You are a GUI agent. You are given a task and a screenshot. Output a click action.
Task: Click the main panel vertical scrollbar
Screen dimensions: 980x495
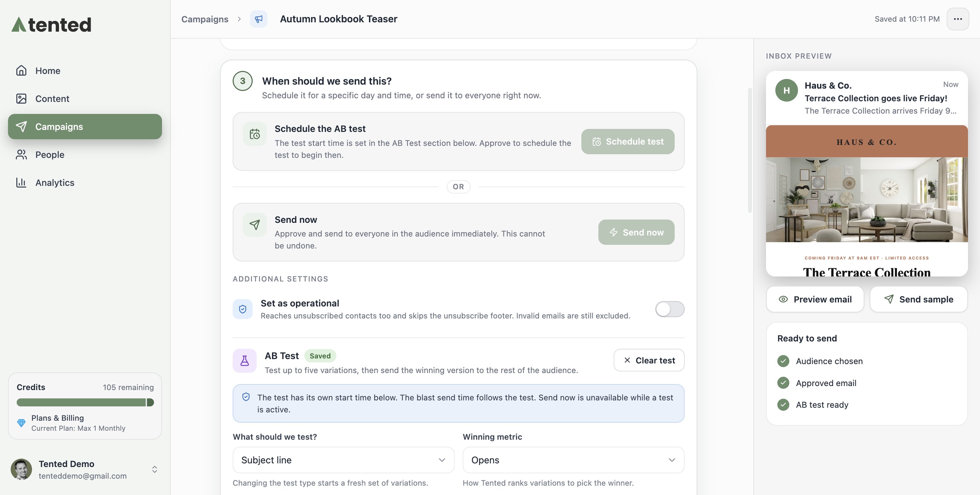tap(750, 150)
